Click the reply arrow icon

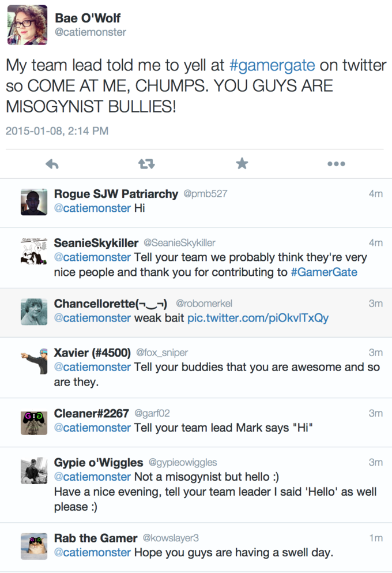point(52,163)
